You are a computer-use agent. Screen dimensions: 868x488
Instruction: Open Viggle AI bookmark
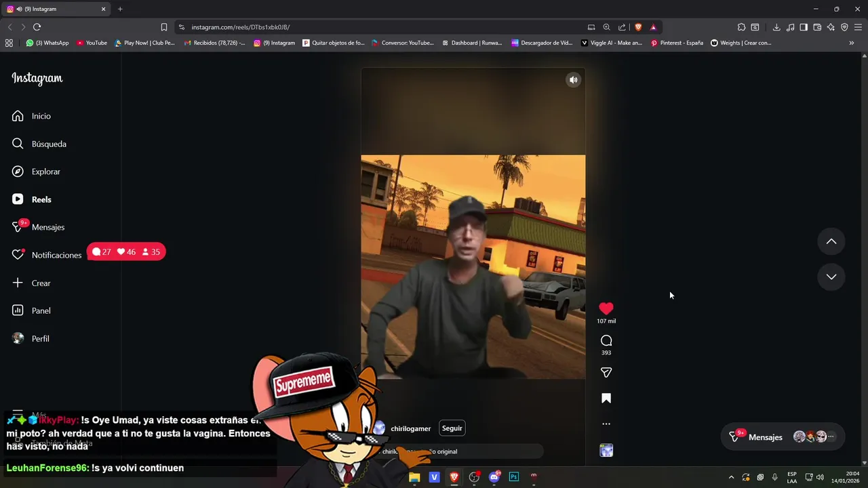click(x=612, y=43)
